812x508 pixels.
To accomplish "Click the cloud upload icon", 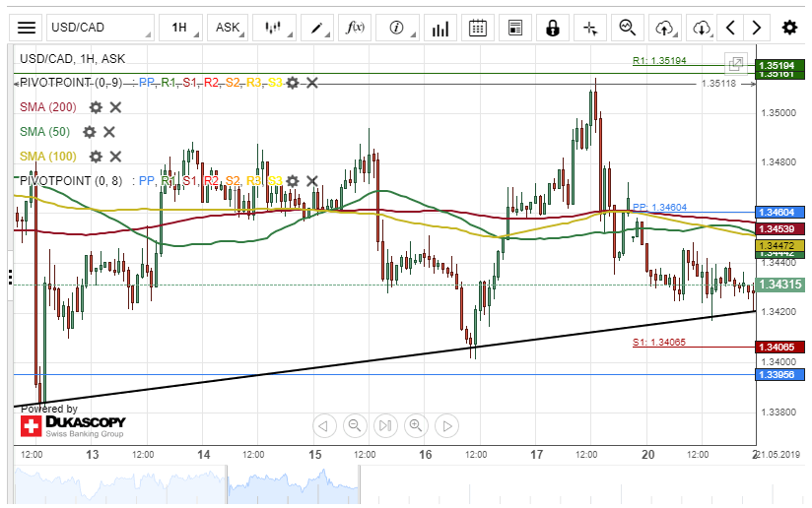I will [665, 28].
